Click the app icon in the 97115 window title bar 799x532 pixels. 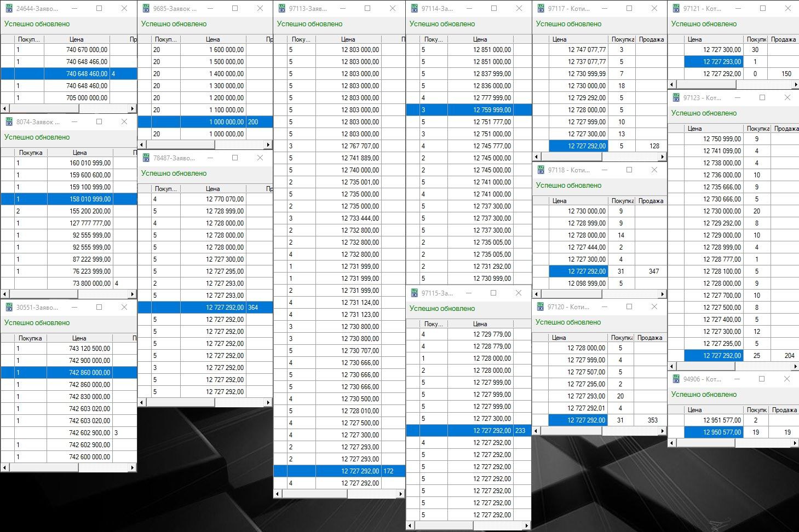(x=415, y=293)
